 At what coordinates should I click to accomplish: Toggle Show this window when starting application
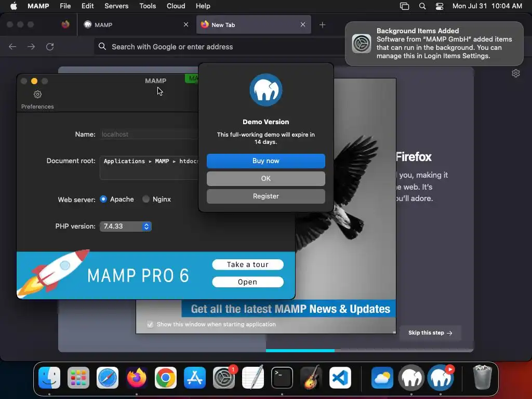pos(150,324)
